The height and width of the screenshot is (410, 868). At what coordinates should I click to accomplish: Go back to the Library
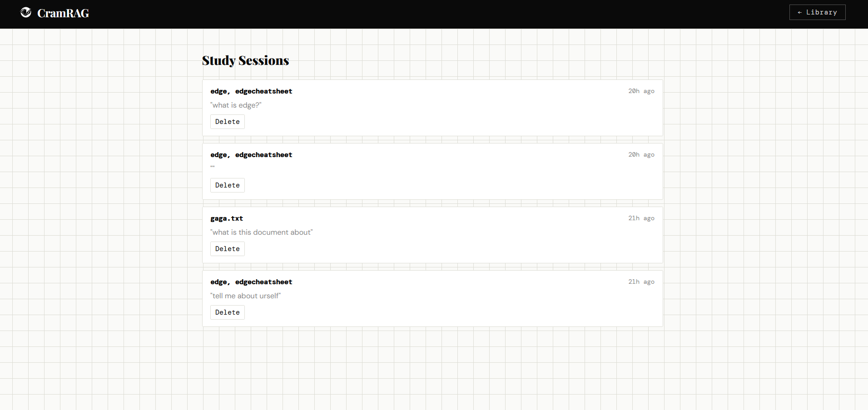coord(817,12)
